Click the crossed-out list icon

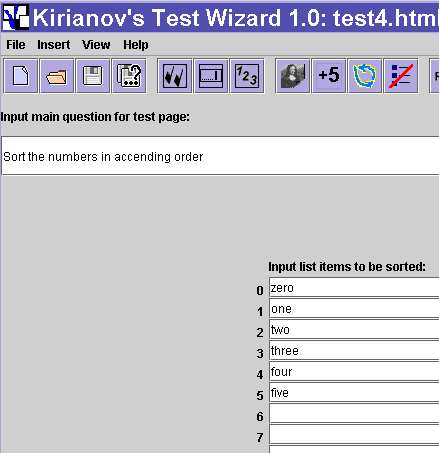[401, 76]
